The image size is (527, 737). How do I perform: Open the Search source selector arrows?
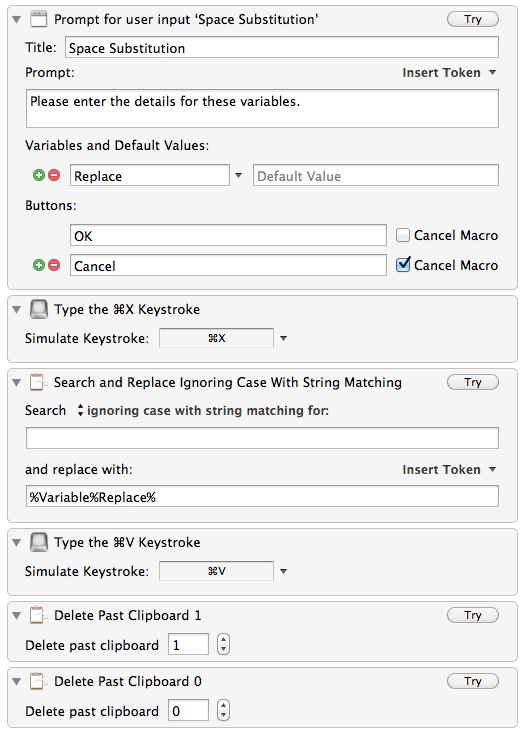(x=80, y=410)
